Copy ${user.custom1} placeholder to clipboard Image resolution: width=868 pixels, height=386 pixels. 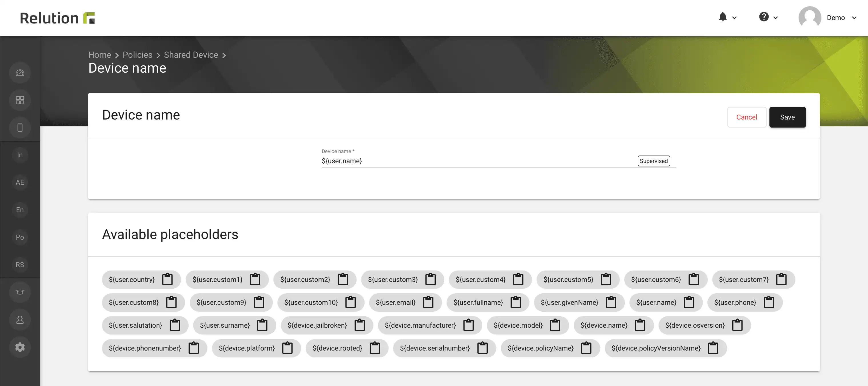coord(255,279)
